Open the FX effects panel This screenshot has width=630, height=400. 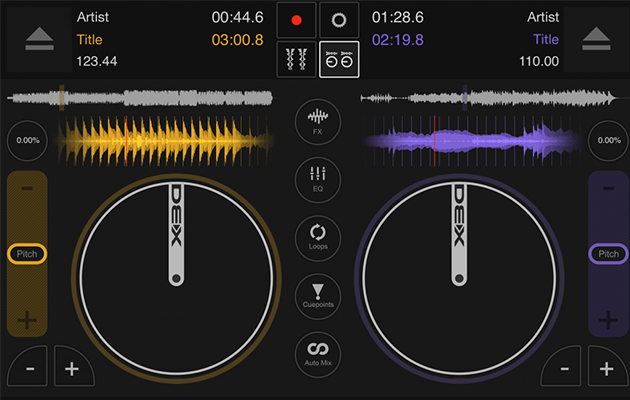coord(317,121)
